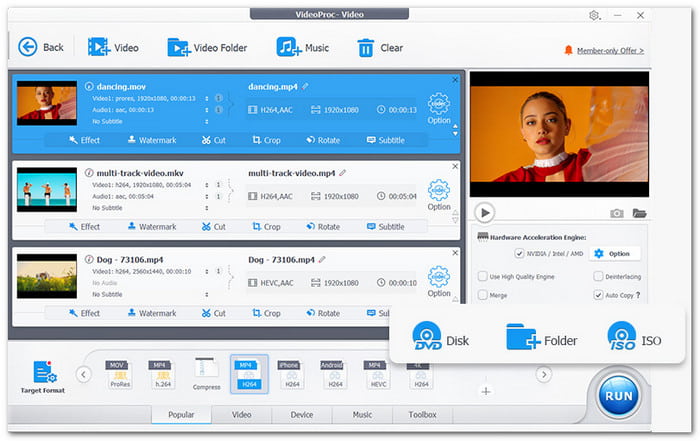Viewport: 700px width, 441px height.
Task: Remove multi-track-video.mkv from the list
Action: pyautogui.click(x=455, y=166)
